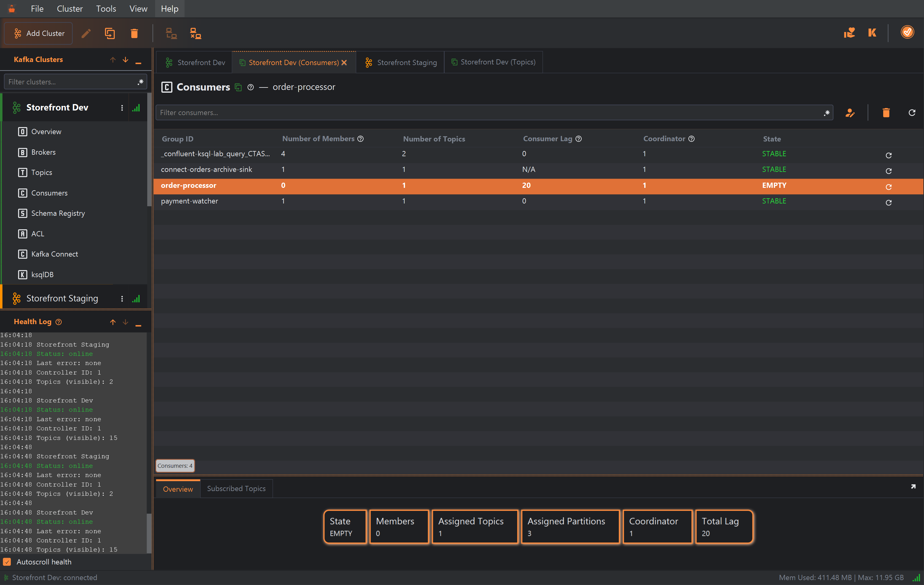Toggle regex in the Filter clusters field
Viewport: 924px width, 585px height.
(x=141, y=82)
